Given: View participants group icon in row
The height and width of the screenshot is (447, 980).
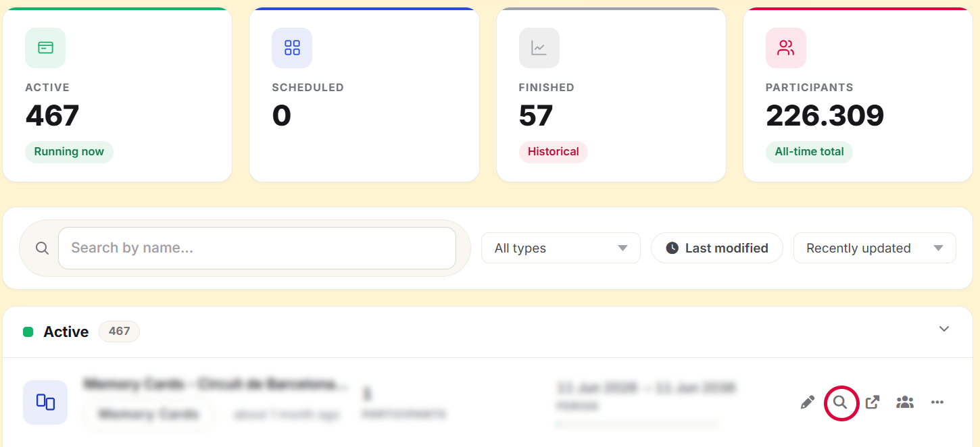Looking at the screenshot, I should [x=905, y=402].
